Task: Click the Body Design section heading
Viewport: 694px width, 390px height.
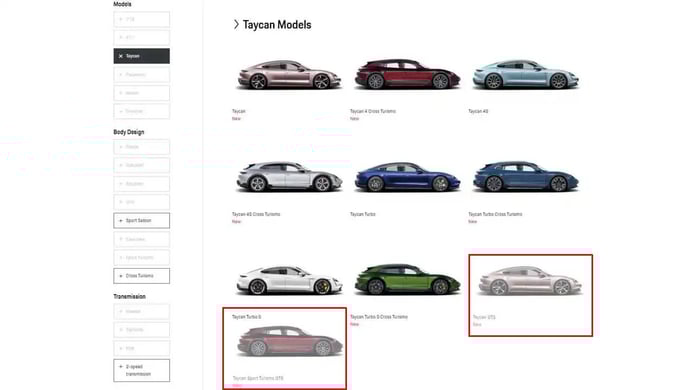Action: [128, 132]
